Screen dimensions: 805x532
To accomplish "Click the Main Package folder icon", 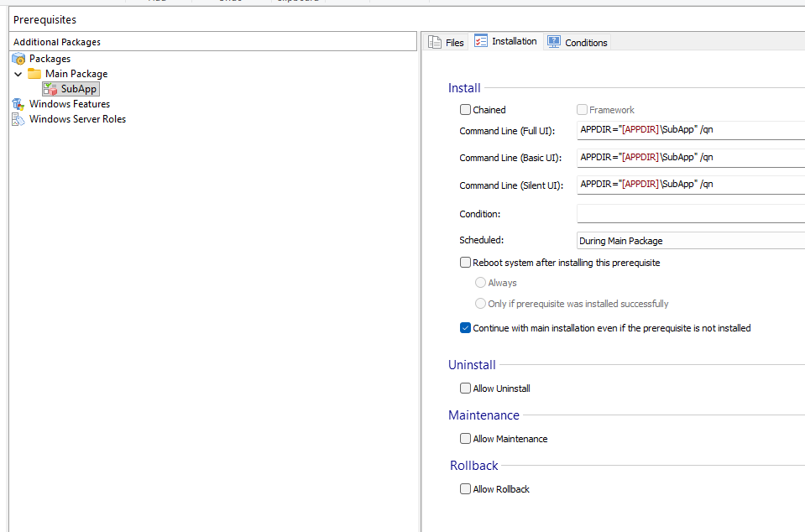I will [x=34, y=74].
